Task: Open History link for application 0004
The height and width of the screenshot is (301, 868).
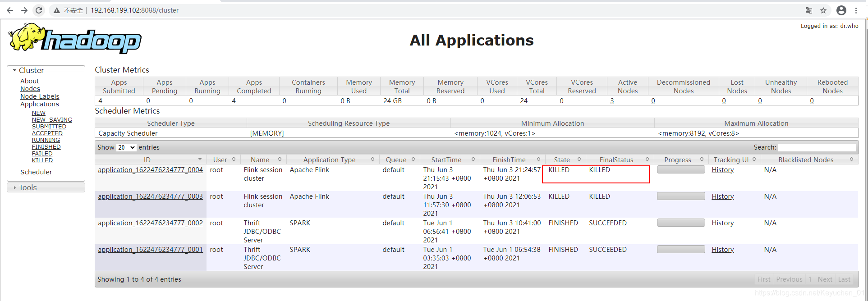Action: [x=723, y=170]
